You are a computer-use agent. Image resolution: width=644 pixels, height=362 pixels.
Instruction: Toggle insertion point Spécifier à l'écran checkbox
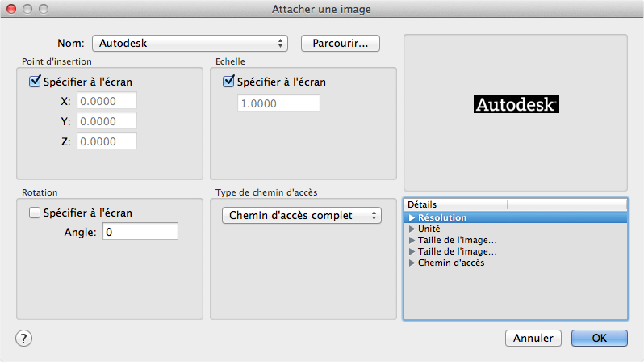pos(35,82)
